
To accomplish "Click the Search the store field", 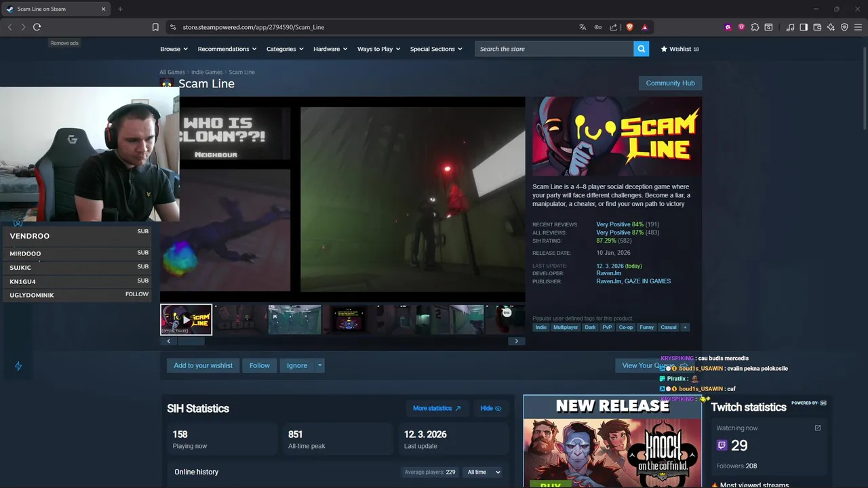I will [x=554, y=49].
